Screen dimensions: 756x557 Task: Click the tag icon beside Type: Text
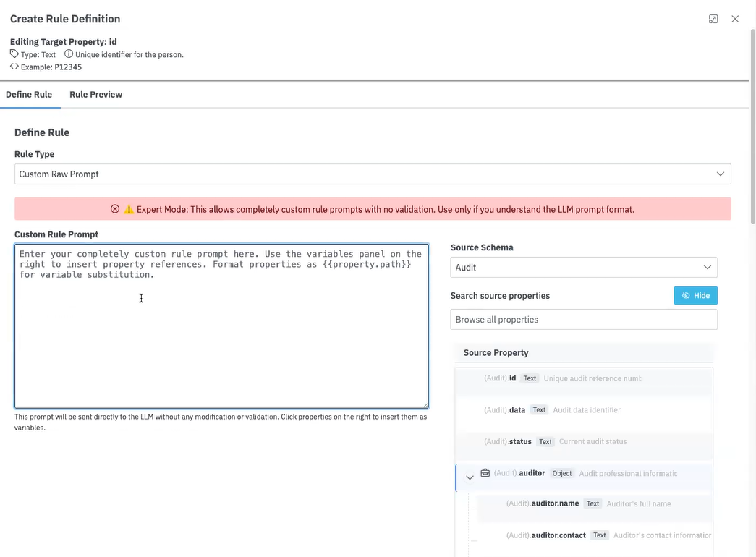tap(14, 54)
